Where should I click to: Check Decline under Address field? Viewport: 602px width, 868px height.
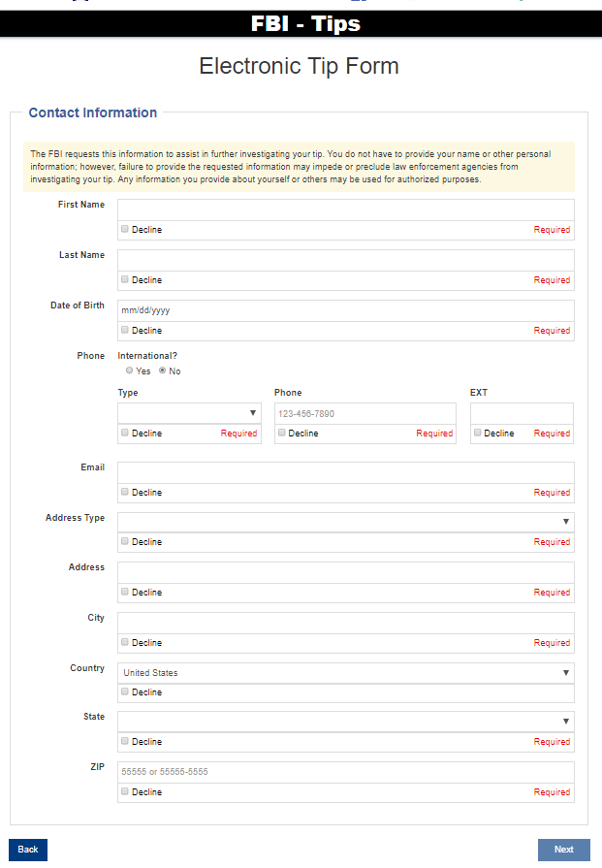[125, 592]
